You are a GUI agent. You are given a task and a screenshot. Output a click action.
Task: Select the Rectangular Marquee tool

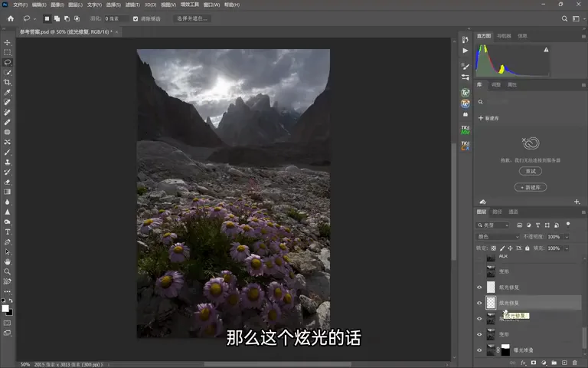tap(7, 52)
